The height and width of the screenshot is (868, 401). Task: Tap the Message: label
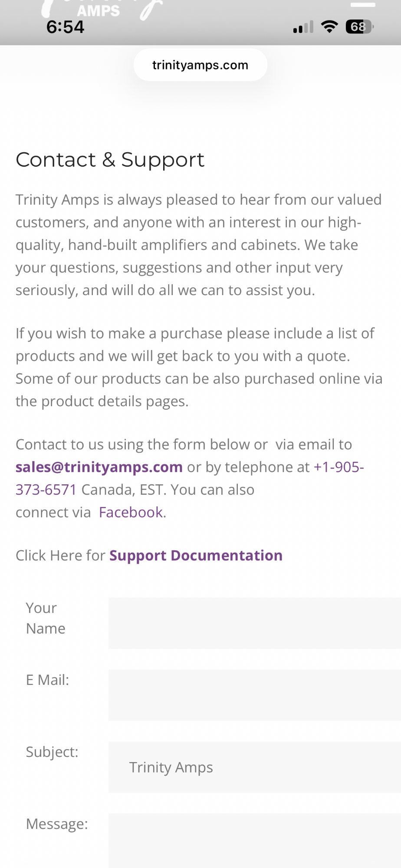[x=57, y=824]
